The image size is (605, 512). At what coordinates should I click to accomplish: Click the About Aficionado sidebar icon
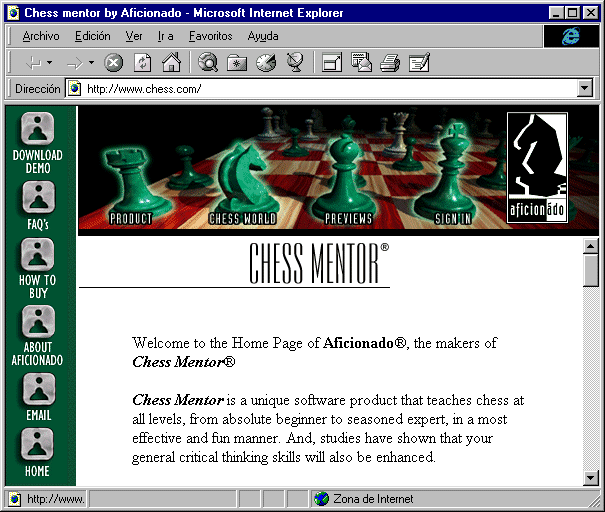[x=39, y=321]
